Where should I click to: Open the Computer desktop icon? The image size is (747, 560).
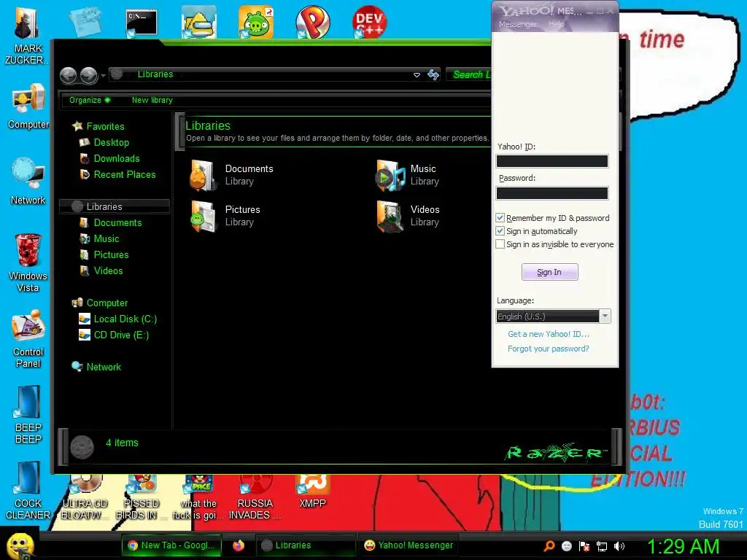click(28, 106)
